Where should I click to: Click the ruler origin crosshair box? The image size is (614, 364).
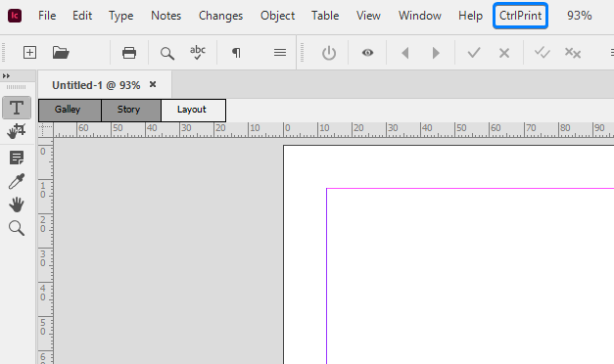pos(46,130)
